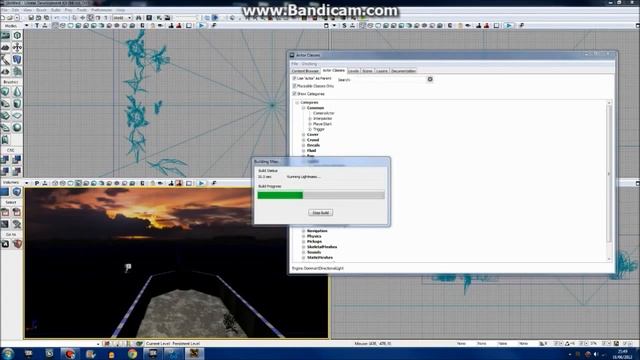Open Chrome from the taskbar
The image size is (640, 360).
coord(132,353)
